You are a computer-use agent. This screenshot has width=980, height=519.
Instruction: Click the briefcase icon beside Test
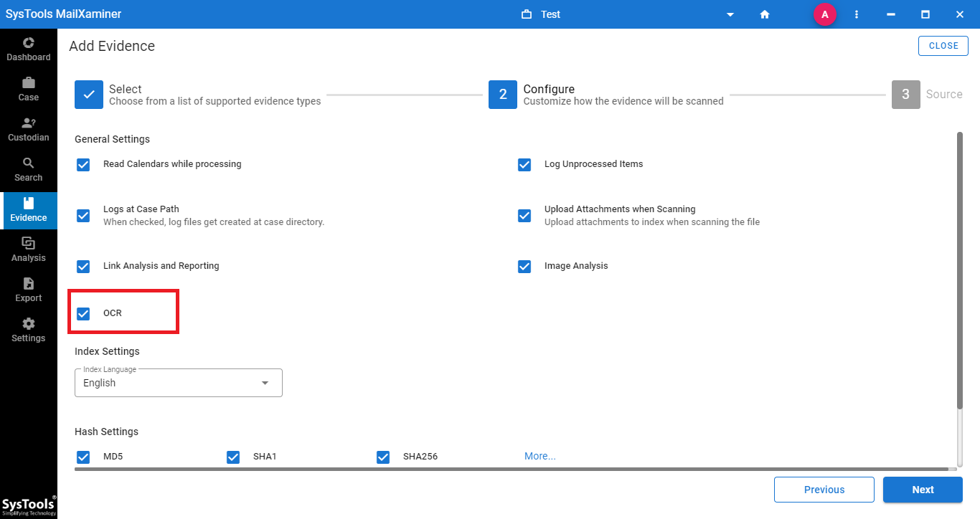click(527, 14)
